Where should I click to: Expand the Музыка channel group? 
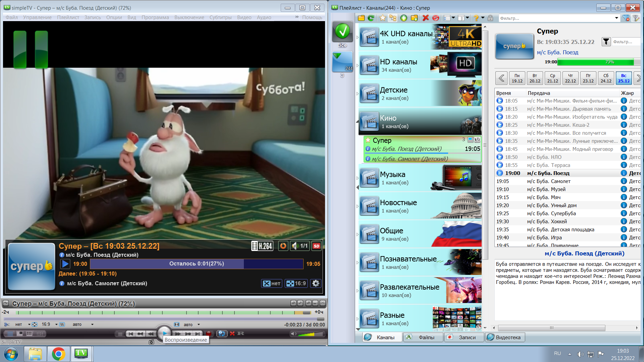[x=358, y=178]
